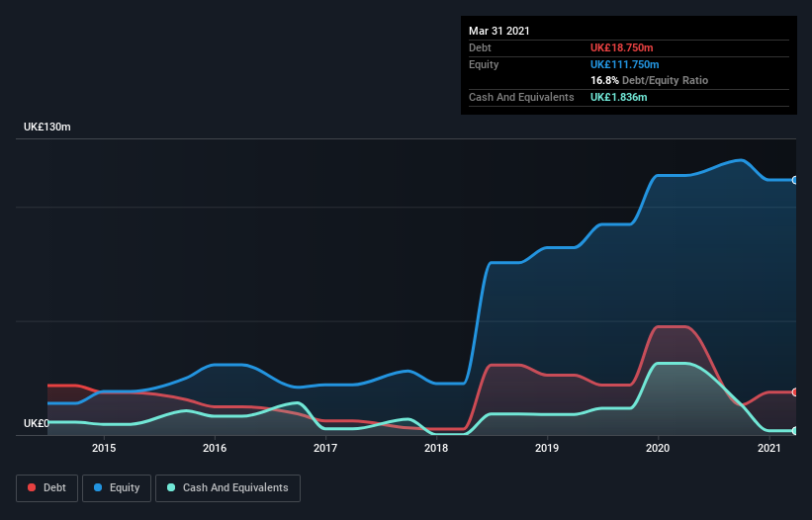Click the teal Cash endpoint marker
Viewport: 812px width, 520px height.
[x=795, y=430]
